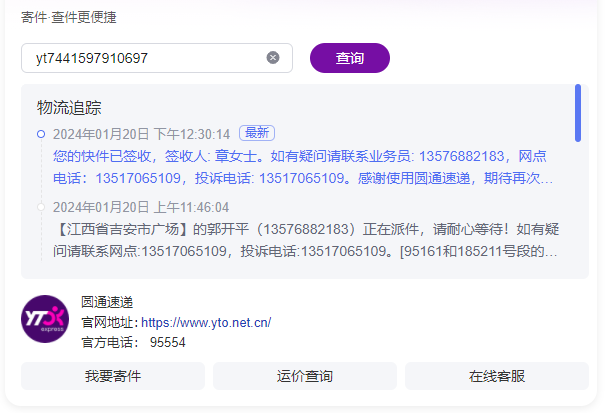Click the tracking number input field

[x=157, y=58]
